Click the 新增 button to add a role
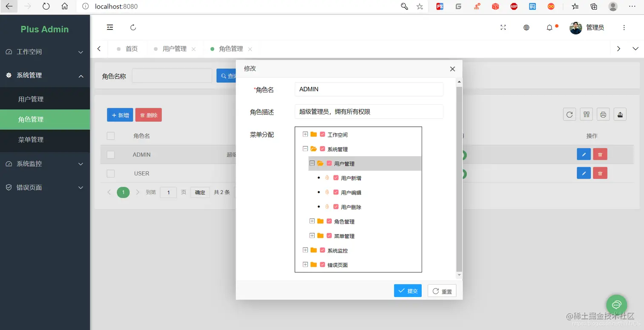The image size is (644, 330). 120,115
